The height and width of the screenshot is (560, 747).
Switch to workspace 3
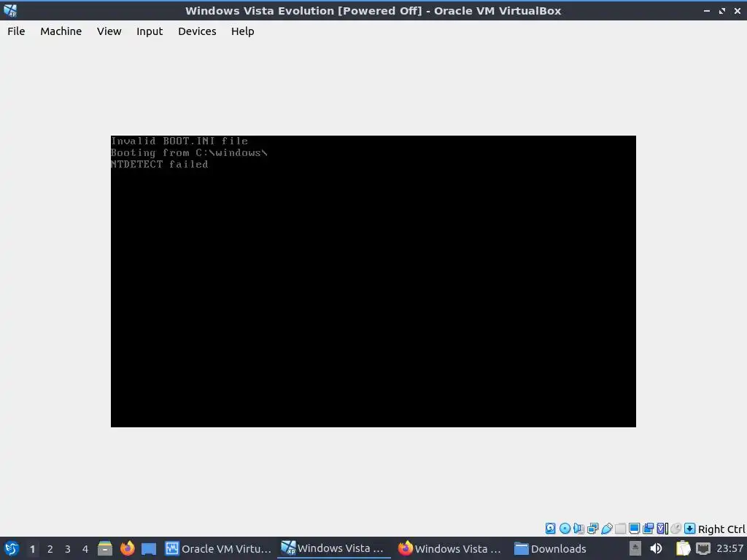[x=68, y=549]
